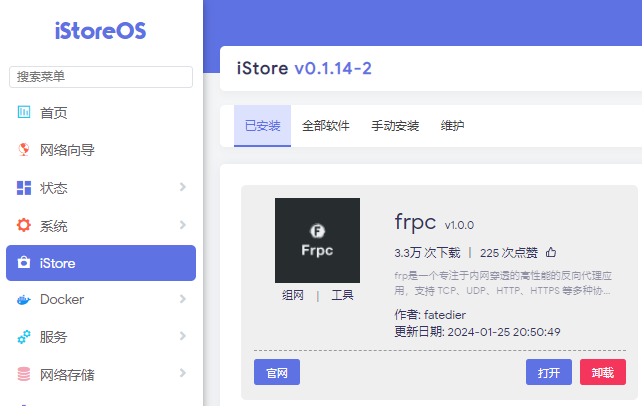Click the v1.0.0 version label

pos(459,225)
